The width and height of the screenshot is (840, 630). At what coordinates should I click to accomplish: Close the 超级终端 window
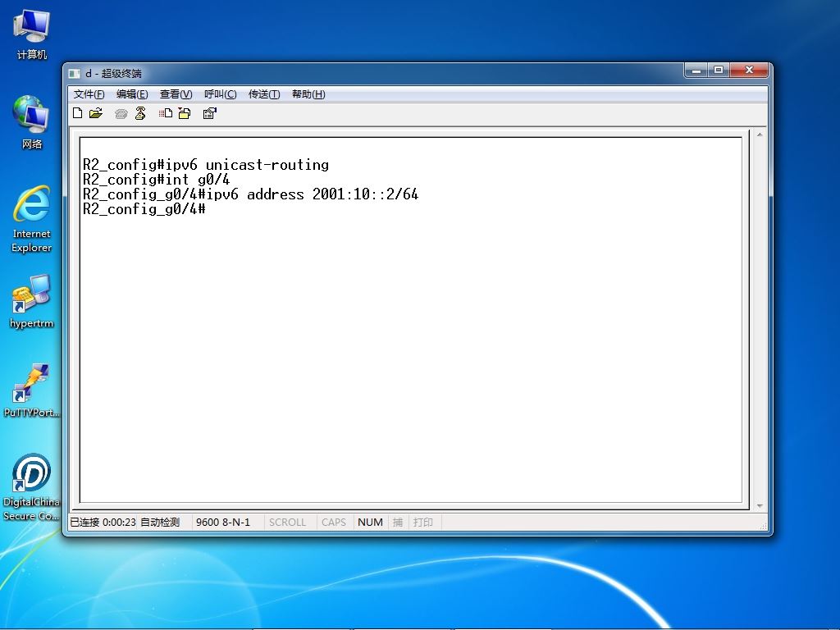749,71
